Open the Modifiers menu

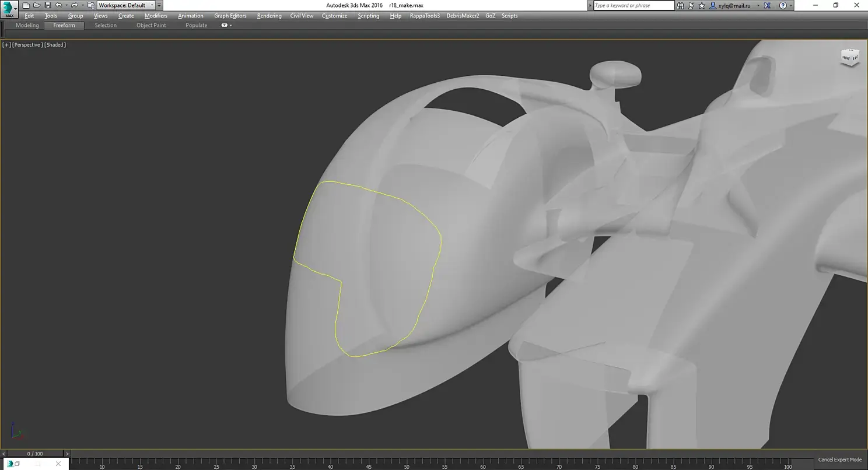(x=156, y=16)
